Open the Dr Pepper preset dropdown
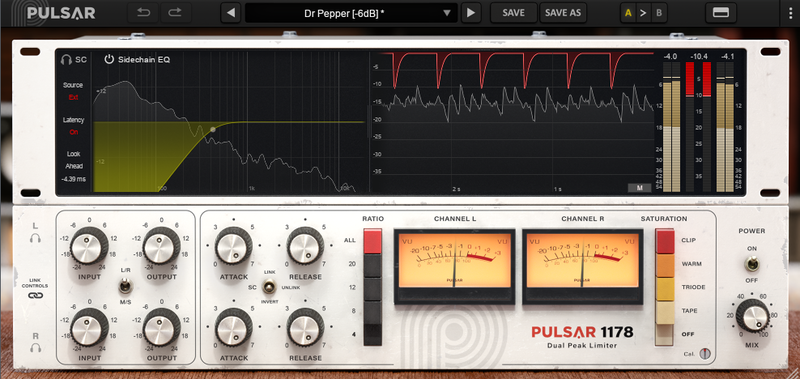Viewport: 800px width, 379px height. [351, 13]
